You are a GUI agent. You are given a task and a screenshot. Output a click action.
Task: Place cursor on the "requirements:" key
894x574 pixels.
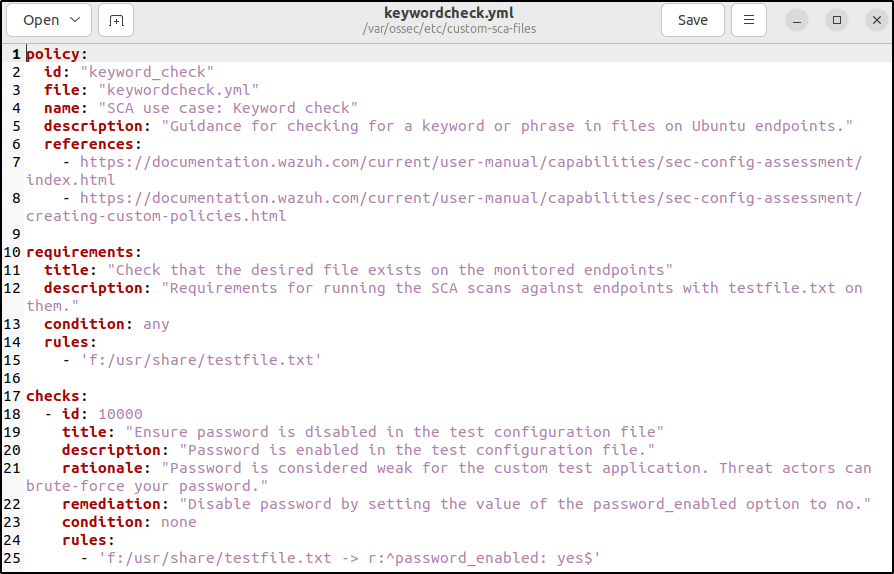pos(82,252)
